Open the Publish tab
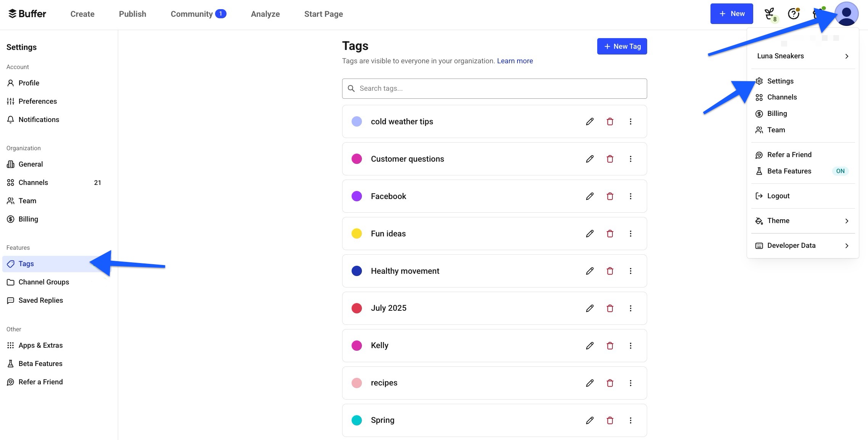Image resolution: width=868 pixels, height=440 pixels. coord(132,14)
